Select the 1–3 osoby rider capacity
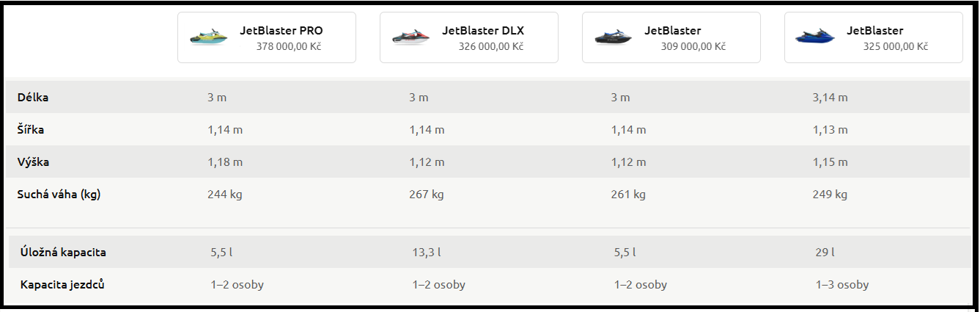980x312 pixels. pos(842,284)
